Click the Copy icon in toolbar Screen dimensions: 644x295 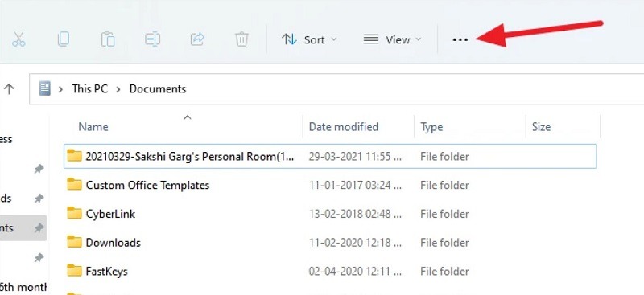click(64, 39)
